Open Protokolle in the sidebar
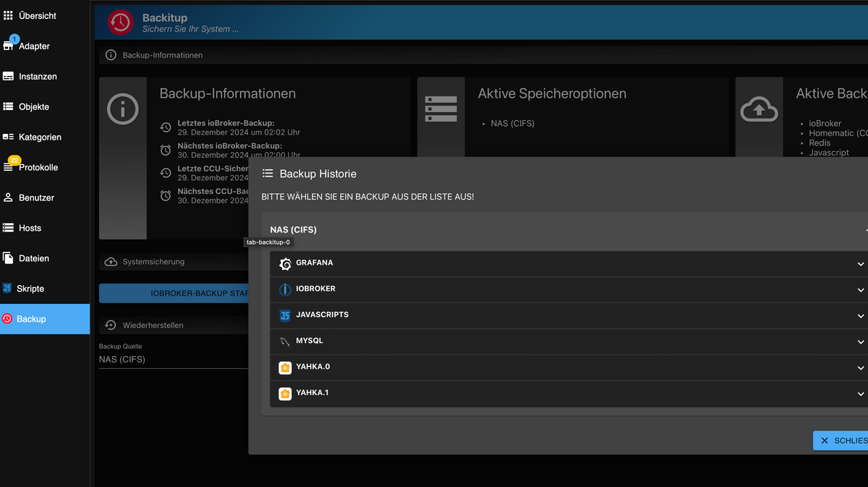Screen dimensions: 868x487 point(45,167)
